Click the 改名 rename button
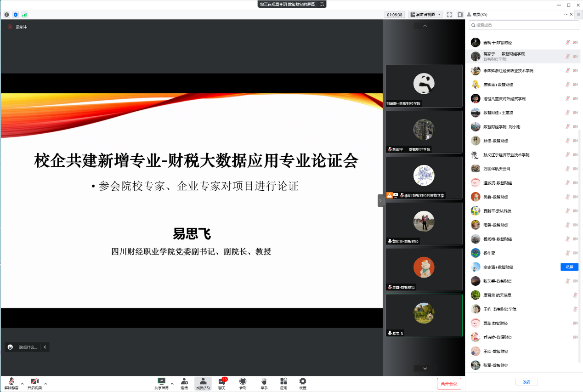The height and width of the screenshot is (392, 583). coord(526,382)
